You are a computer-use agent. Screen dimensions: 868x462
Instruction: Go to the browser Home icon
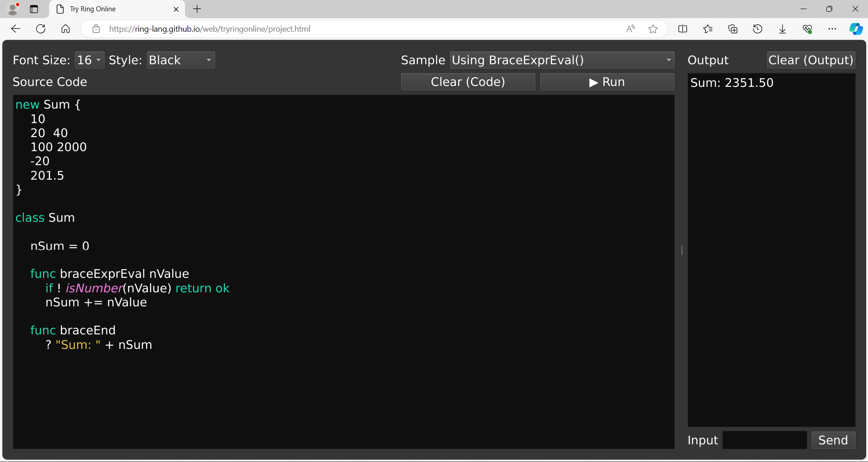(66, 29)
